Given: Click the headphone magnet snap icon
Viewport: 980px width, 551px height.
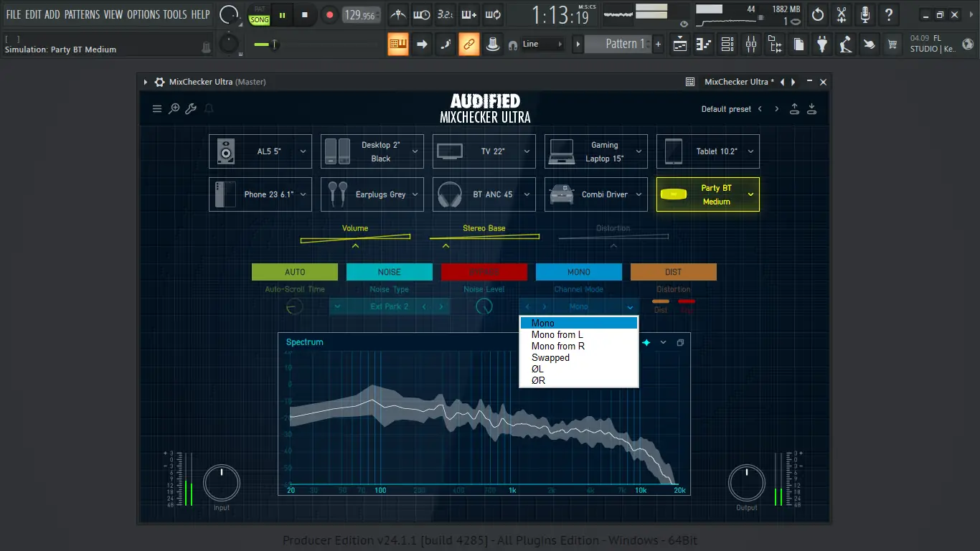Looking at the screenshot, I should click(513, 44).
